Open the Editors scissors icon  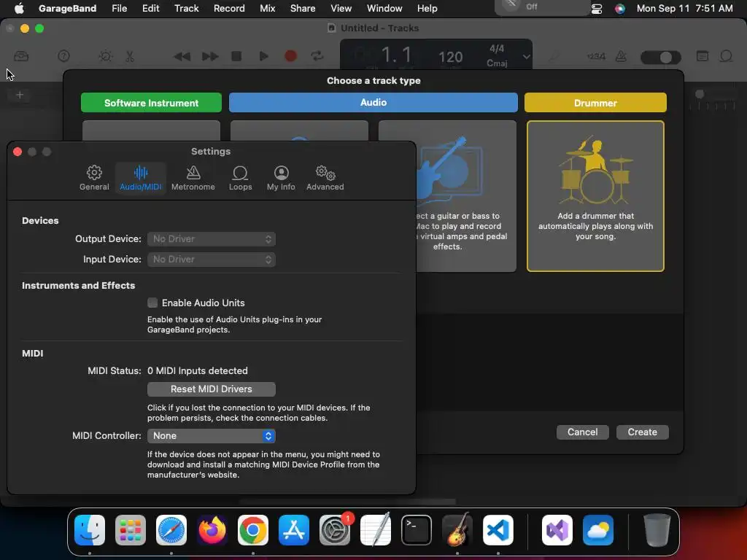130,56
